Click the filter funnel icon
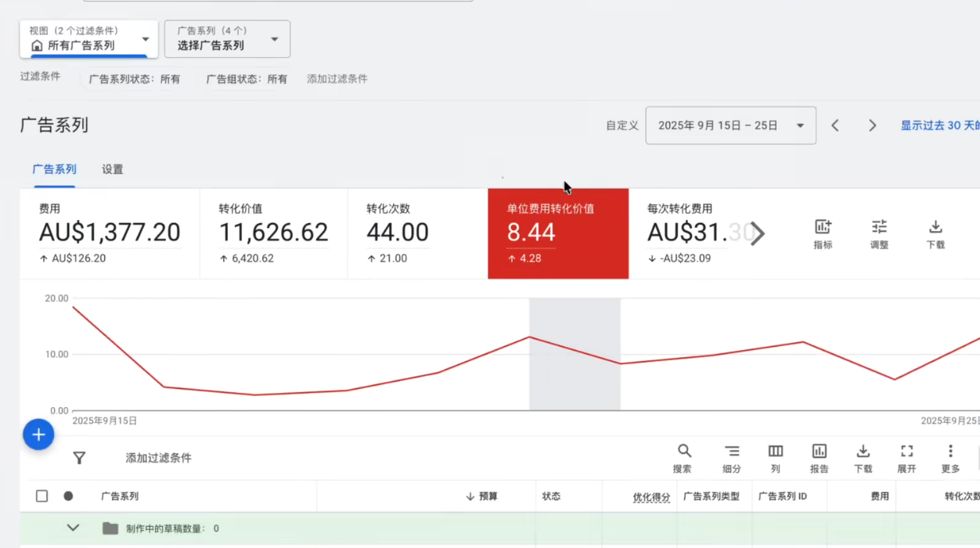 [x=79, y=458]
